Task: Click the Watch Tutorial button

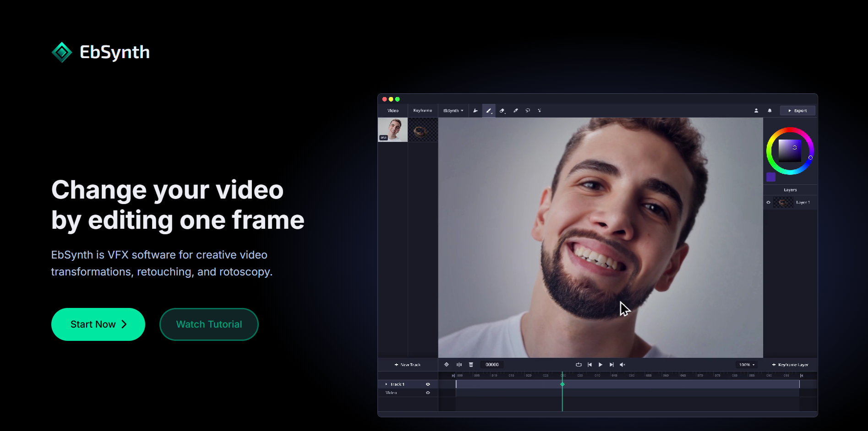Action: click(209, 324)
